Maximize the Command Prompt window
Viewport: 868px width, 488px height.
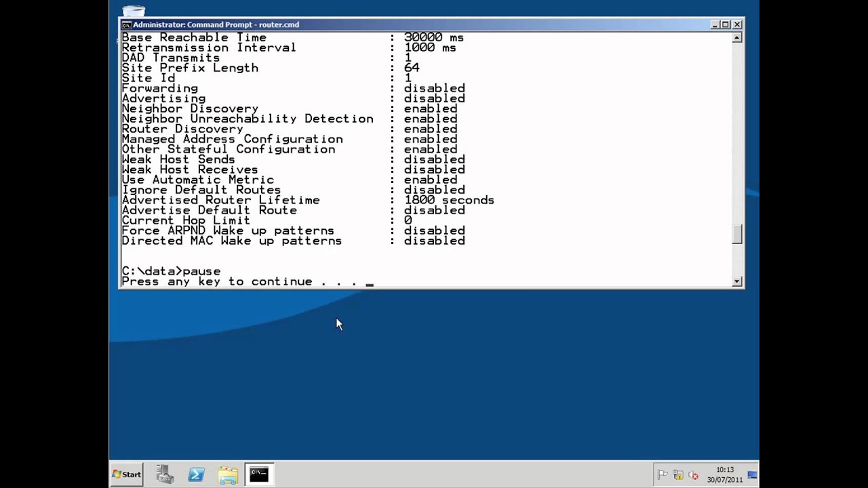tap(726, 25)
